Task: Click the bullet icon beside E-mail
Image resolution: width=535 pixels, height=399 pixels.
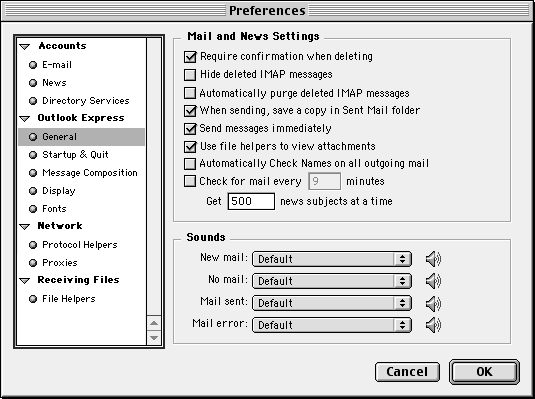Action: (x=33, y=65)
